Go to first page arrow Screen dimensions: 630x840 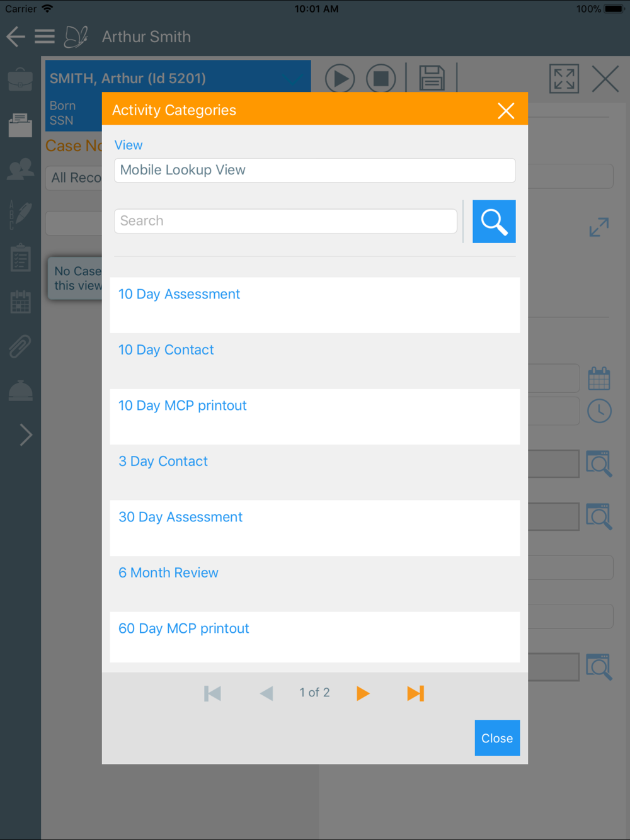point(212,693)
